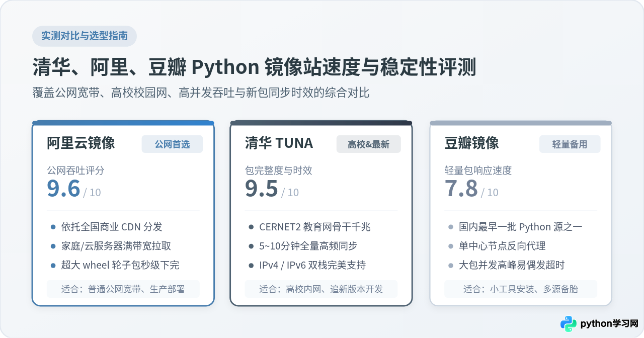The width and height of the screenshot is (644, 338).
Task: Click the 7.8 score value
Action: pyautogui.click(x=461, y=189)
